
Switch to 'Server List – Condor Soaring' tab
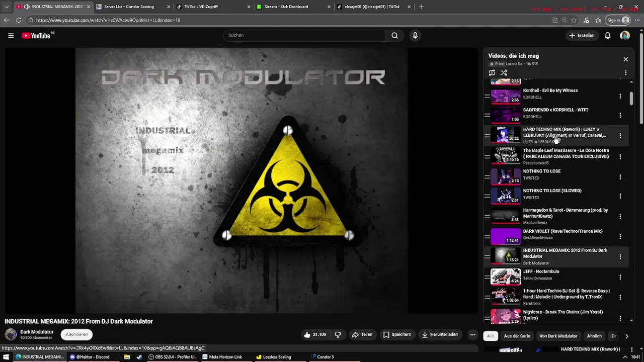[x=129, y=7]
